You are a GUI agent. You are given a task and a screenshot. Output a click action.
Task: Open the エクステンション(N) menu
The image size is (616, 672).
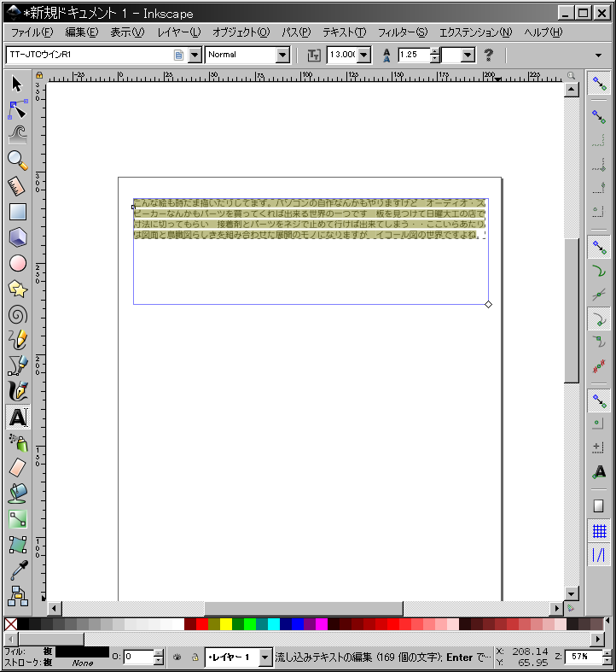[475, 32]
